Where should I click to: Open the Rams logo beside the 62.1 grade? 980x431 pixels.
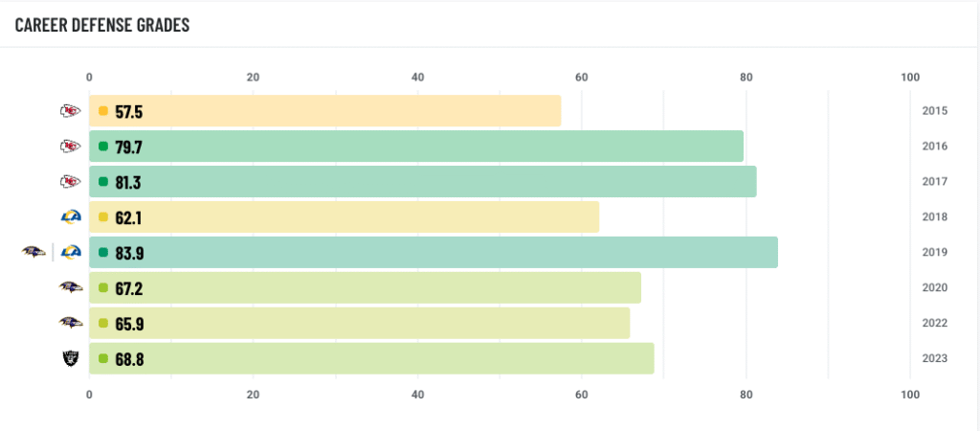click(70, 217)
